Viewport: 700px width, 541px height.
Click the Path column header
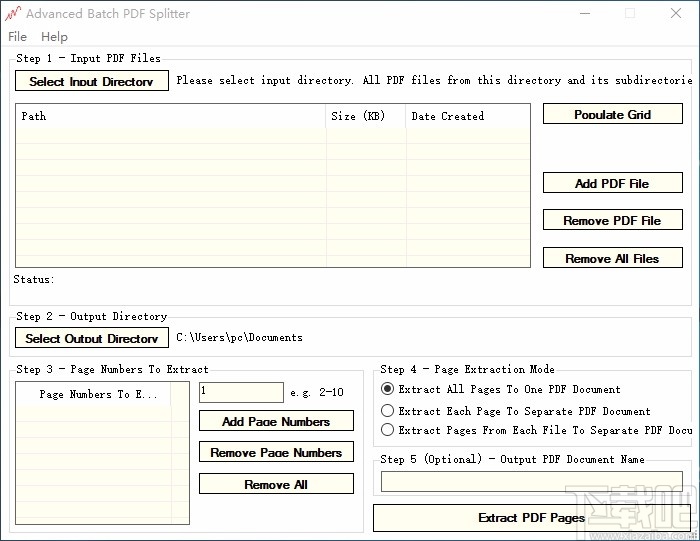[171, 116]
